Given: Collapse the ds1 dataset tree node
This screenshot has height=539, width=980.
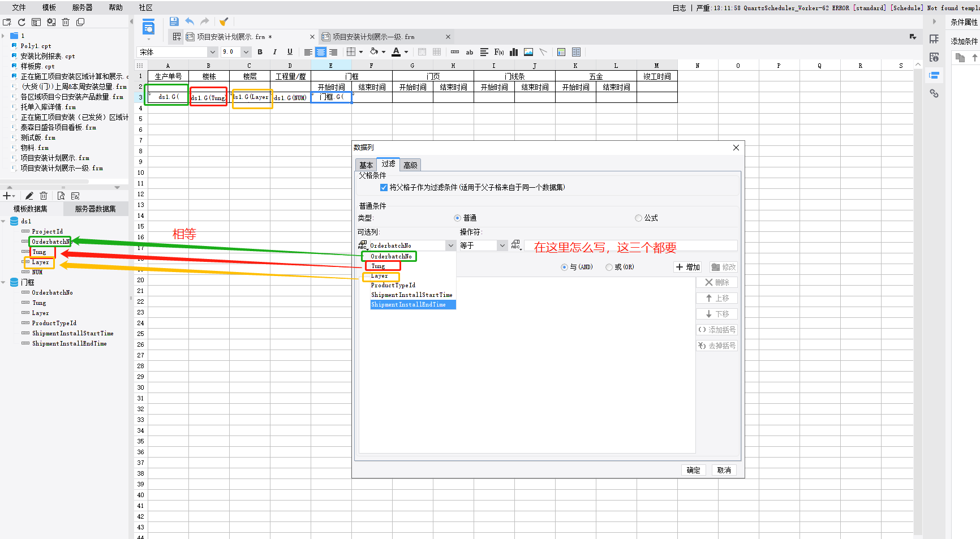Looking at the screenshot, I should (x=4, y=221).
